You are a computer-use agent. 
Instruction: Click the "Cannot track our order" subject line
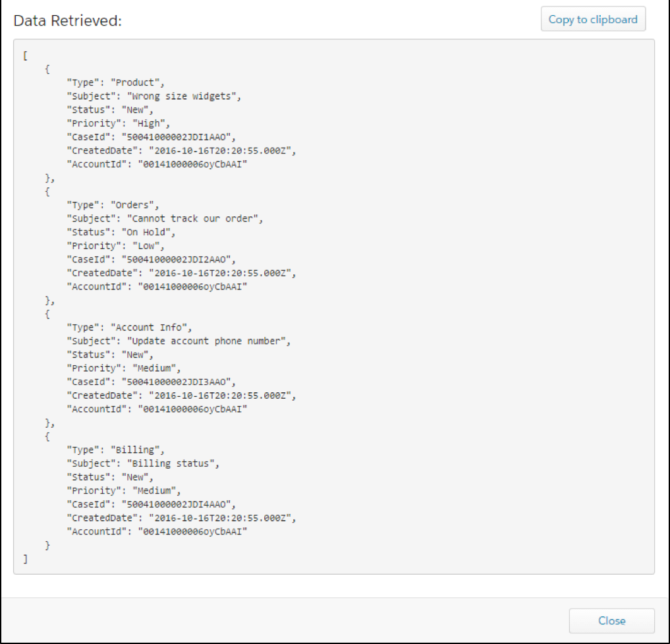pos(165,219)
